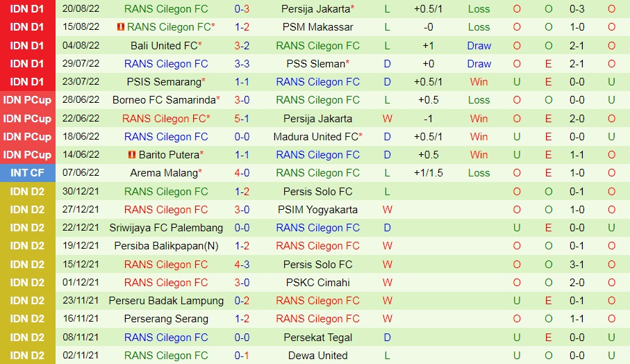Select the PSS Sleman team name
Screen dimensions: 630x364
coord(315,63)
